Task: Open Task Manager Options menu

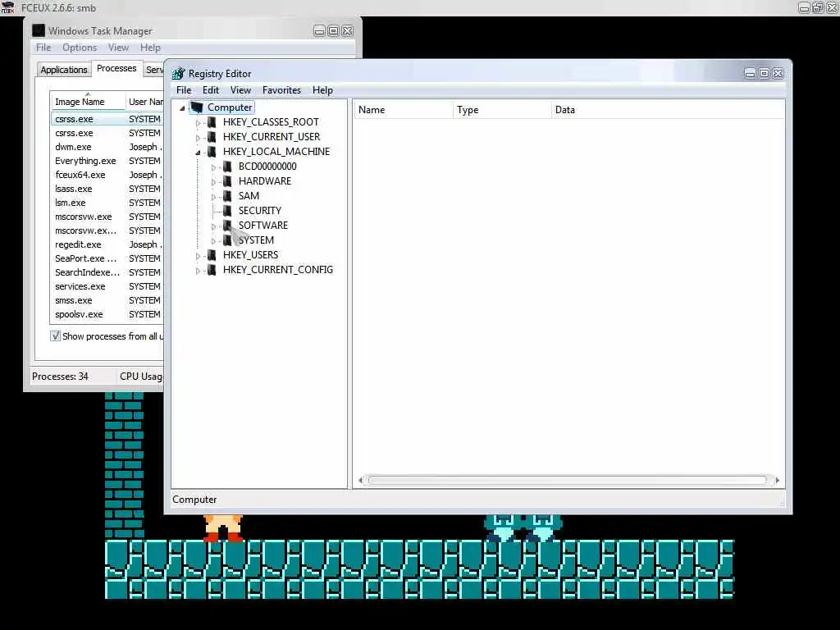Action: point(80,48)
